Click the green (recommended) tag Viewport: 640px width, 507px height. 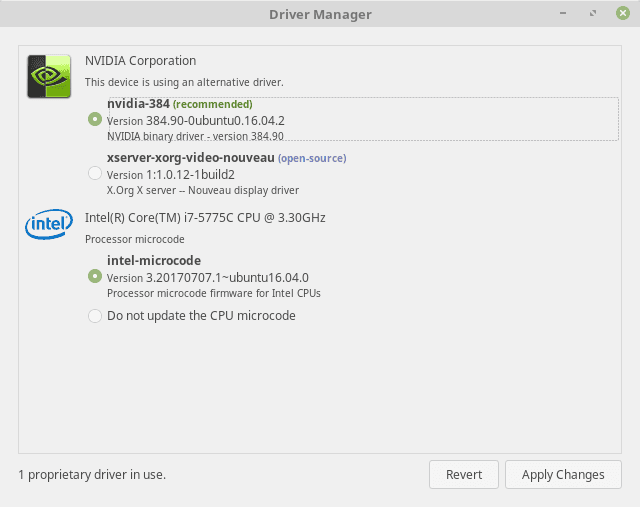[213, 104]
